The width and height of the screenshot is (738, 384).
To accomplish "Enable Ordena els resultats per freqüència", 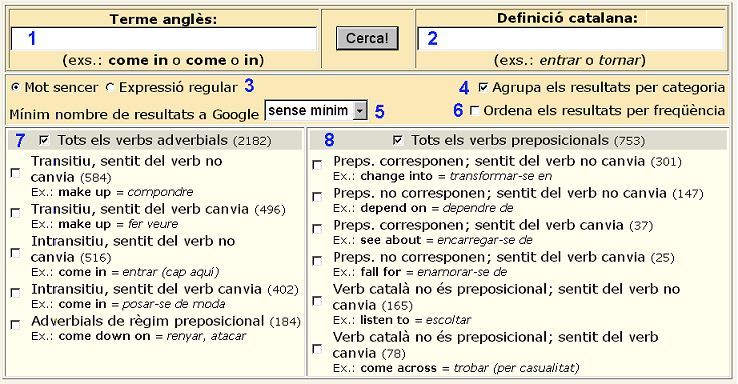I will point(474,111).
